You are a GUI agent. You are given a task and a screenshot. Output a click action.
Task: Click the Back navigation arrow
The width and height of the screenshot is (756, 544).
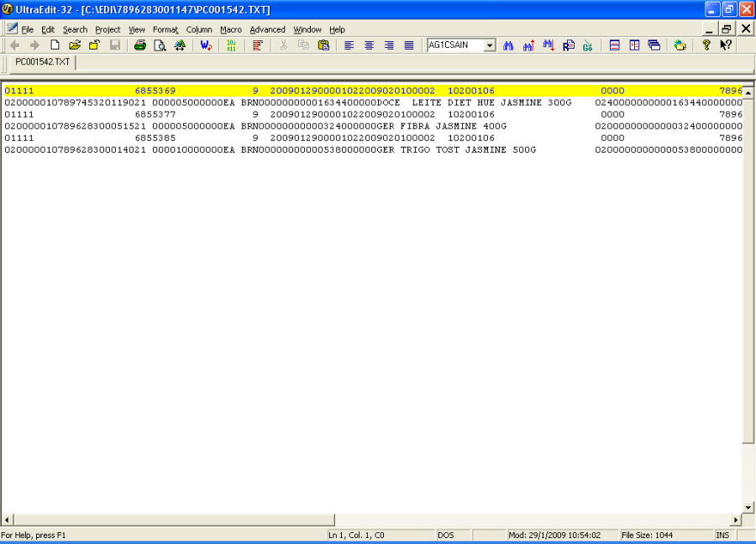(x=14, y=45)
